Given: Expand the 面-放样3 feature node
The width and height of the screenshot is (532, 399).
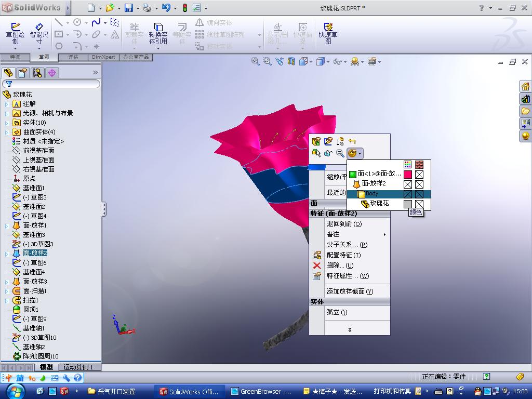Looking at the screenshot, I should [6, 282].
